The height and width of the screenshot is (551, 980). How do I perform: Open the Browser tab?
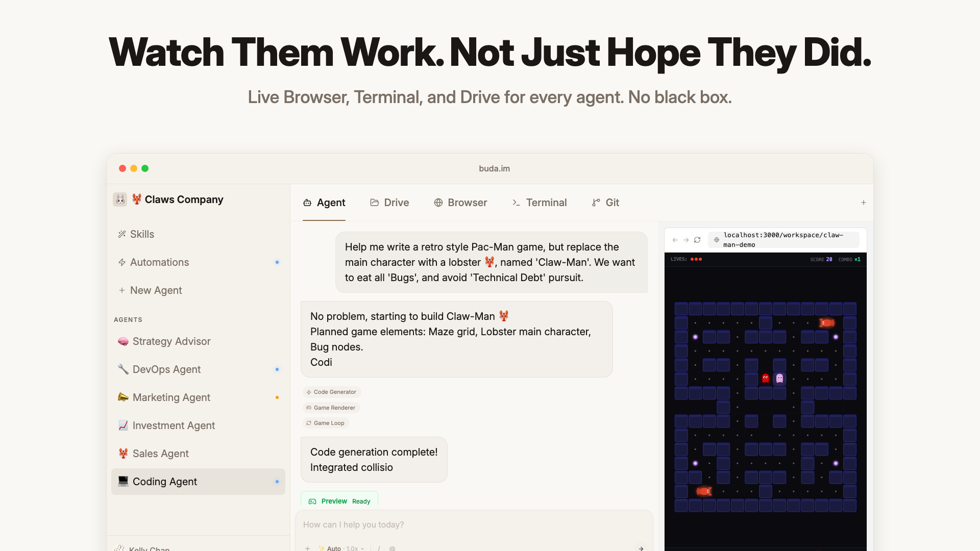pos(460,203)
